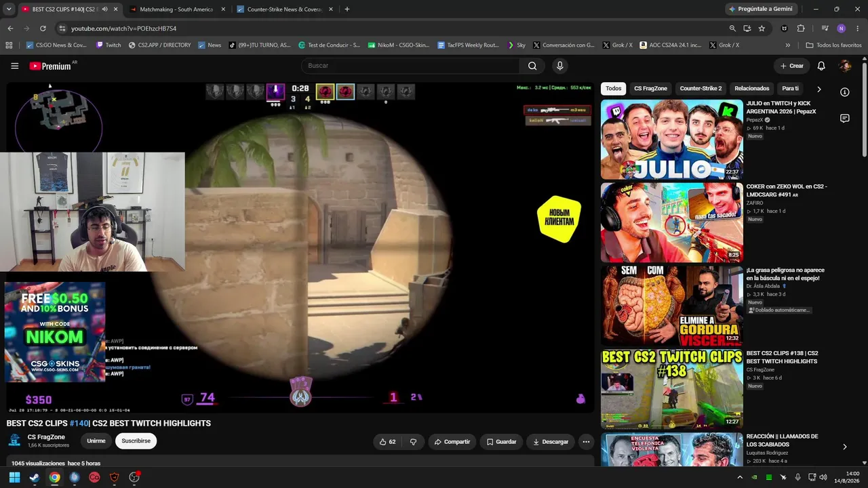This screenshot has height=488, width=868.
Task: Open the Chrome apps grid shortcut
Action: point(9,45)
